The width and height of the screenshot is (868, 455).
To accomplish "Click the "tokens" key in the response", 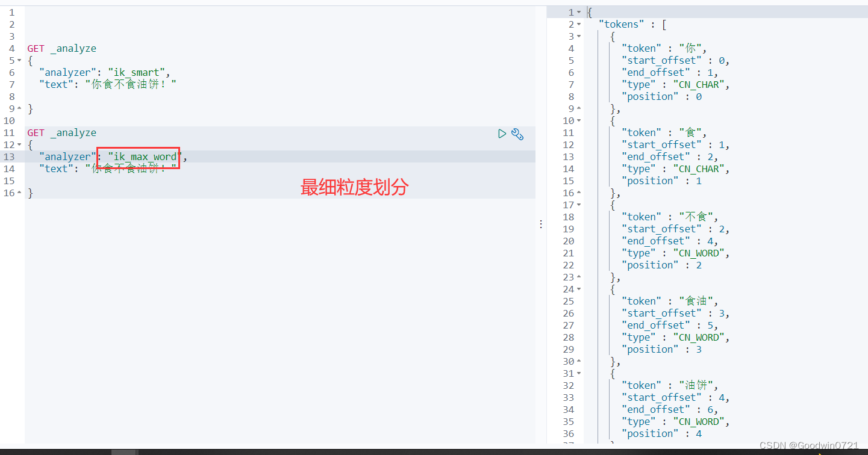I will tap(621, 24).
